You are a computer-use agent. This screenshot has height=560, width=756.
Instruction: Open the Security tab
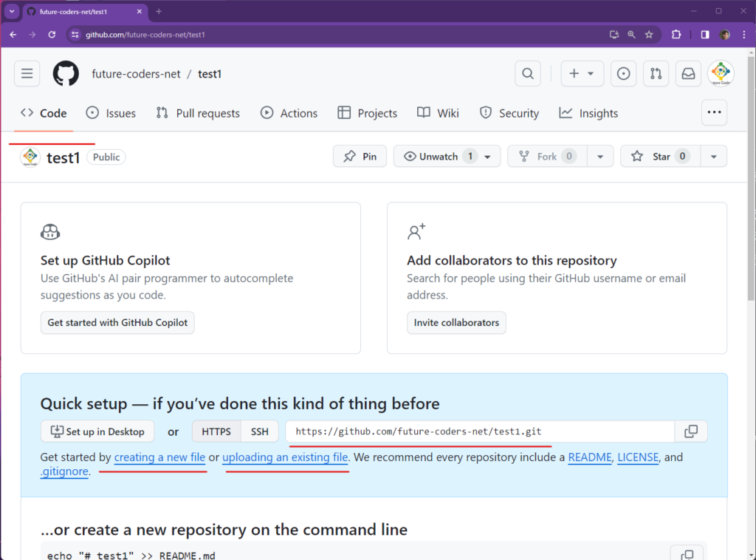pos(509,113)
